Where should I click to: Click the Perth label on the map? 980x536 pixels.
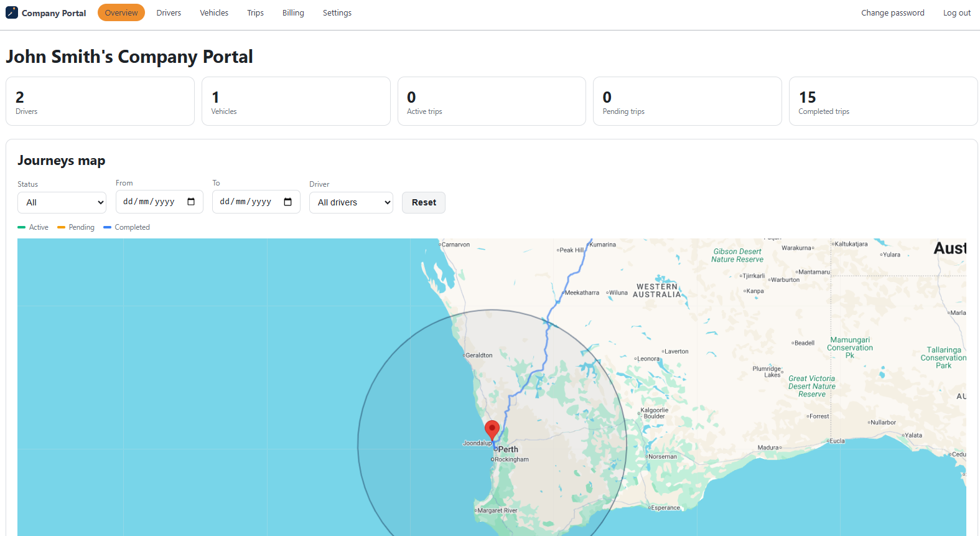[x=508, y=449]
